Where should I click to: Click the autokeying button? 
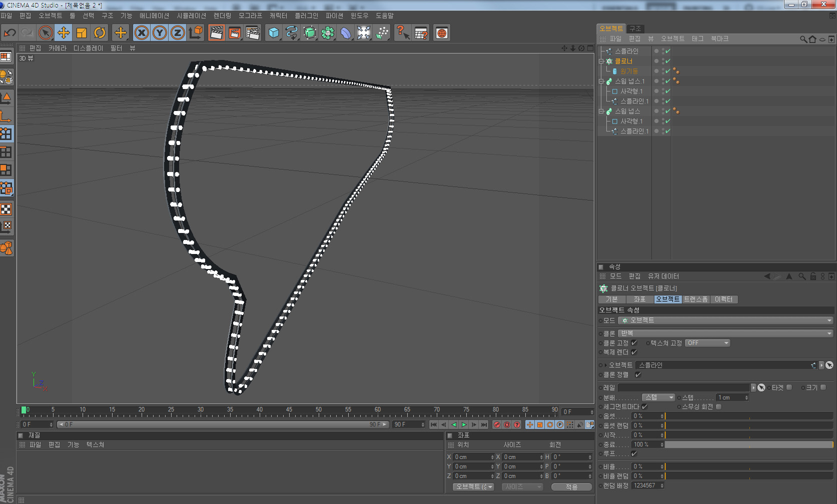pos(507,424)
